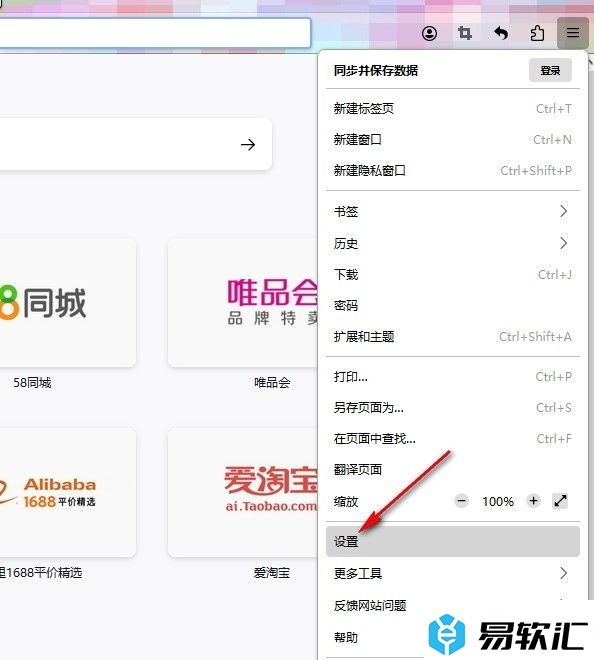Enter full screen mode icon
This screenshot has height=660, width=594.
tap(560, 501)
